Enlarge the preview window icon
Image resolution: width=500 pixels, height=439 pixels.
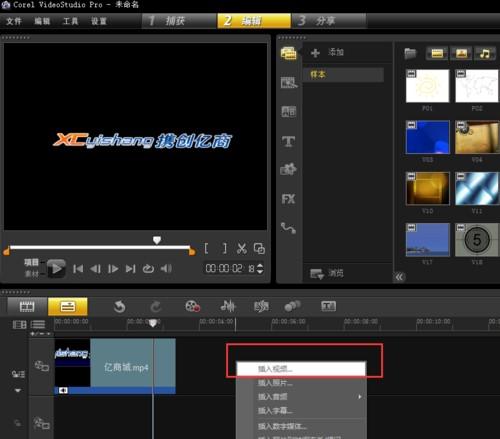tap(259, 249)
